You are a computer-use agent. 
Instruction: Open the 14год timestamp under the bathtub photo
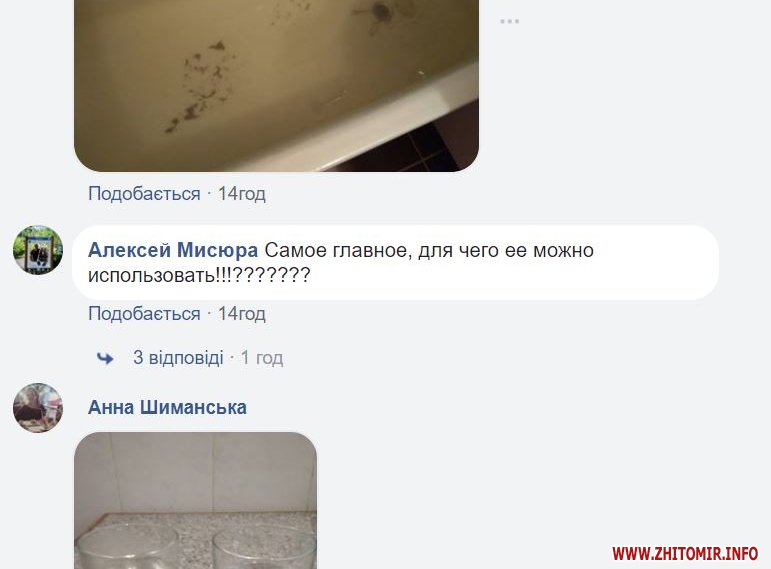coord(241,194)
